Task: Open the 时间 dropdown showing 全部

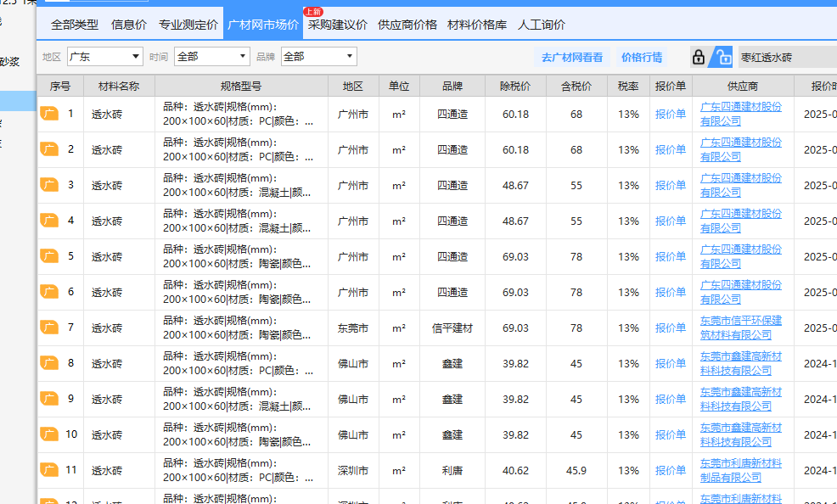Action: click(x=212, y=57)
